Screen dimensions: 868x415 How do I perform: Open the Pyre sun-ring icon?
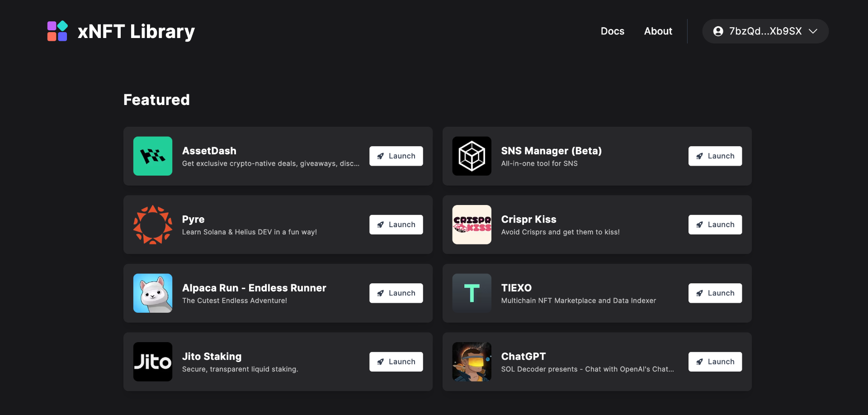[153, 224]
